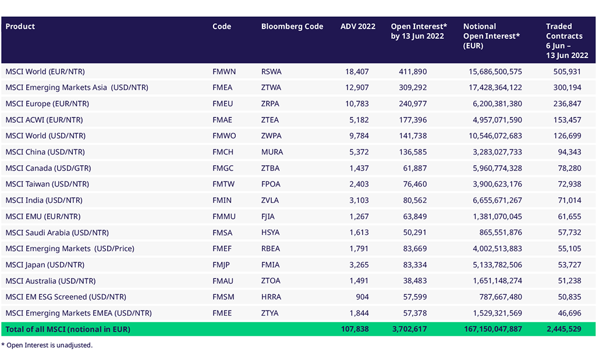The width and height of the screenshot is (596, 364).
Task: Select product code FMTW for Taiwan
Action: [x=223, y=184]
